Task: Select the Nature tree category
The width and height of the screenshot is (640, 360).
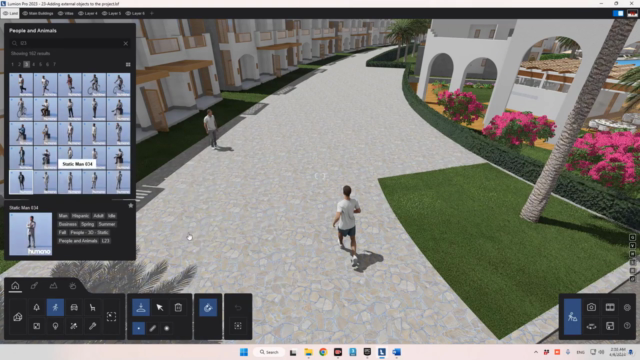Action: click(36, 307)
